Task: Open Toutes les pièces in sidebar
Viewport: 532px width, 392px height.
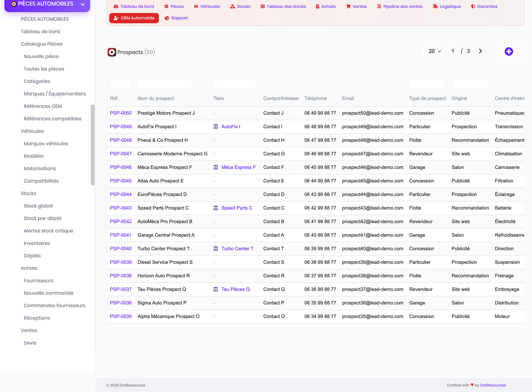Action: pyautogui.click(x=44, y=69)
